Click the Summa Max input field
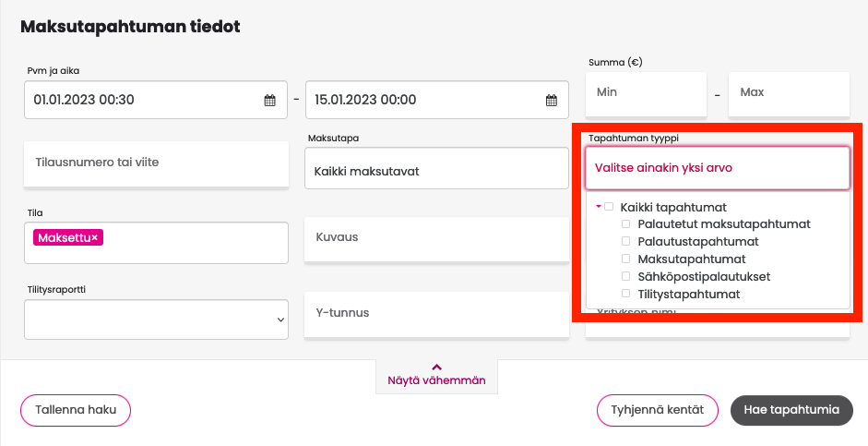This screenshot has width=868, height=446. 789,94
